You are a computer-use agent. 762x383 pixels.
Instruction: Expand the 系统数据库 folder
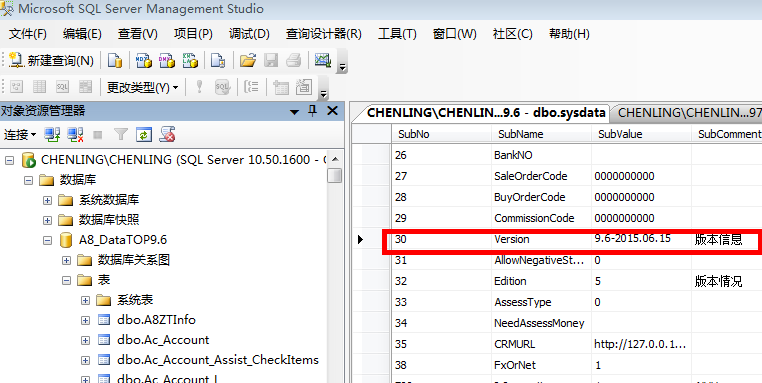[x=47, y=200]
